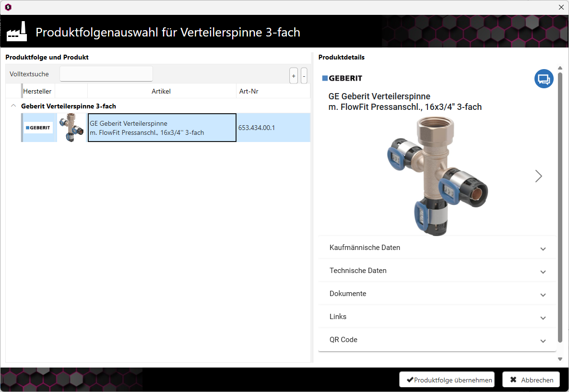The height and width of the screenshot is (392, 569).
Task: Click the Geberit logo in product row
Action: point(38,128)
